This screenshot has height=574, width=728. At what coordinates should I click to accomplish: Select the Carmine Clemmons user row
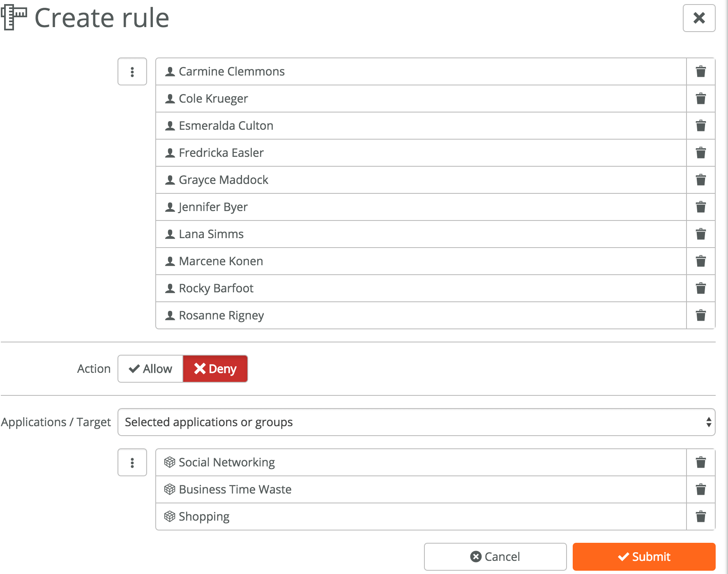(x=421, y=71)
